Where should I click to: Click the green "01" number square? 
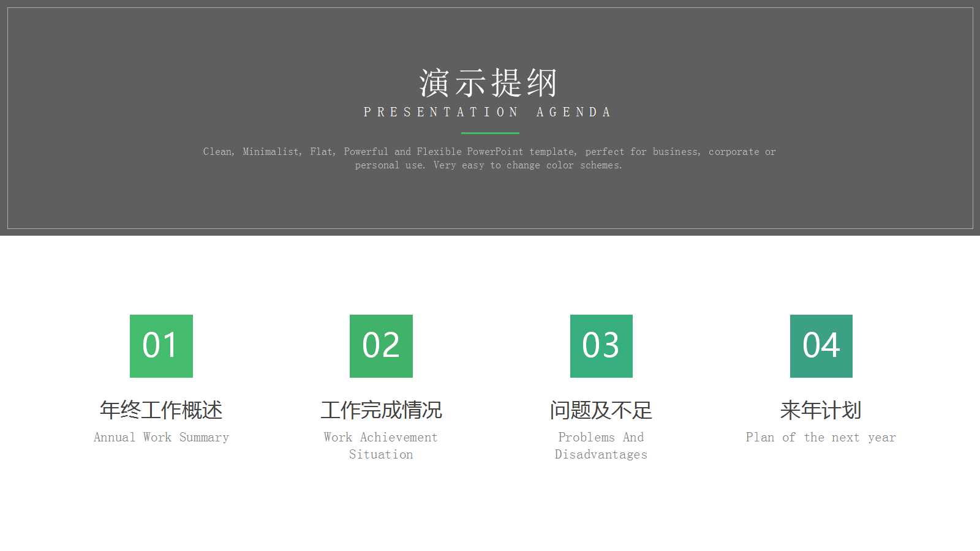162,346
